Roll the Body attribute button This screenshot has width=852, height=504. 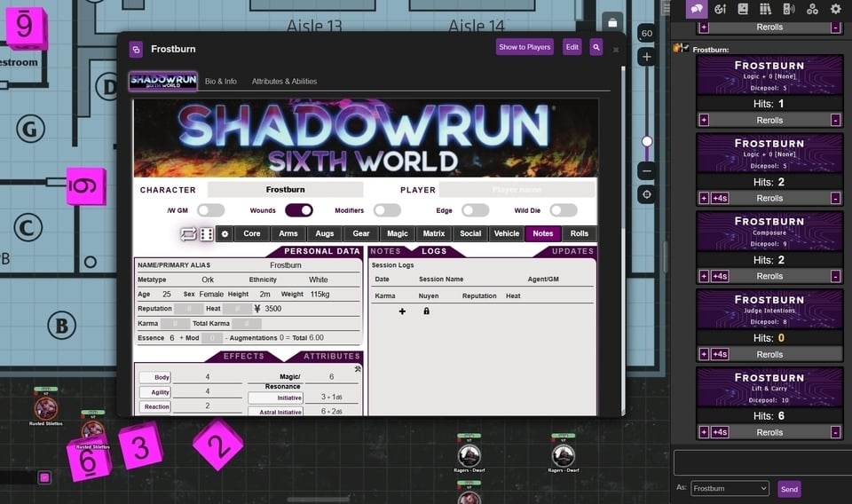pyautogui.click(x=155, y=377)
